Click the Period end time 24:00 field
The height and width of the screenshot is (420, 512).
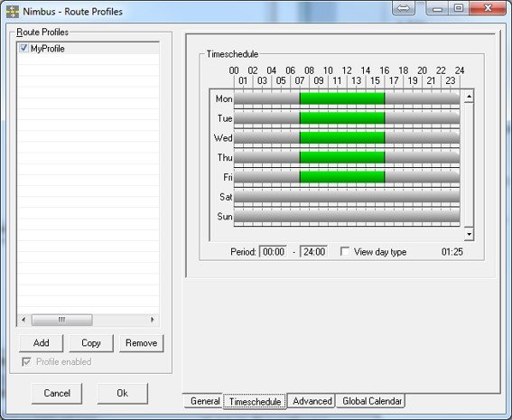pyautogui.click(x=314, y=252)
